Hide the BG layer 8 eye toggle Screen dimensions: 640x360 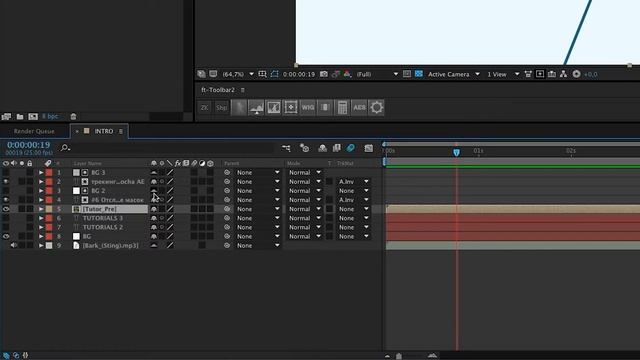[x=6, y=236]
